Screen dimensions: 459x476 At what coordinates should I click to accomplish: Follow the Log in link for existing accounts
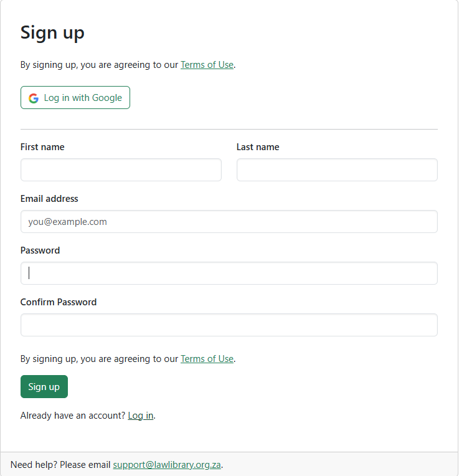[140, 416]
